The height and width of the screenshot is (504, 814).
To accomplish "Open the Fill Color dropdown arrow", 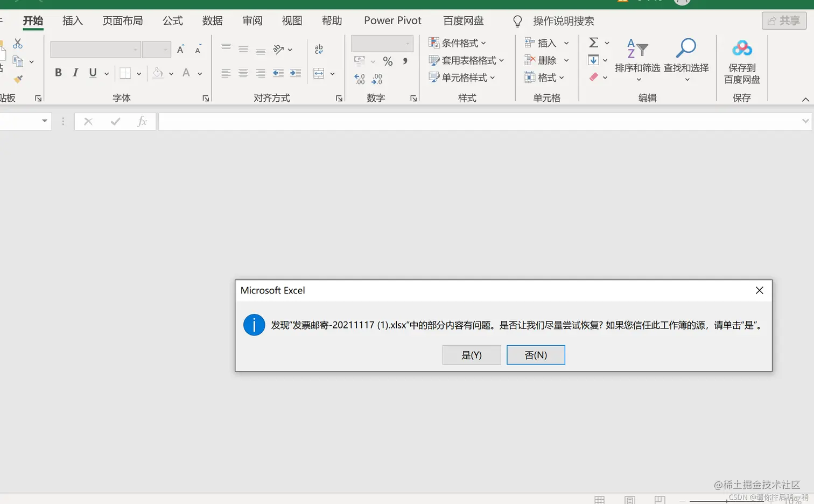I will coord(171,74).
